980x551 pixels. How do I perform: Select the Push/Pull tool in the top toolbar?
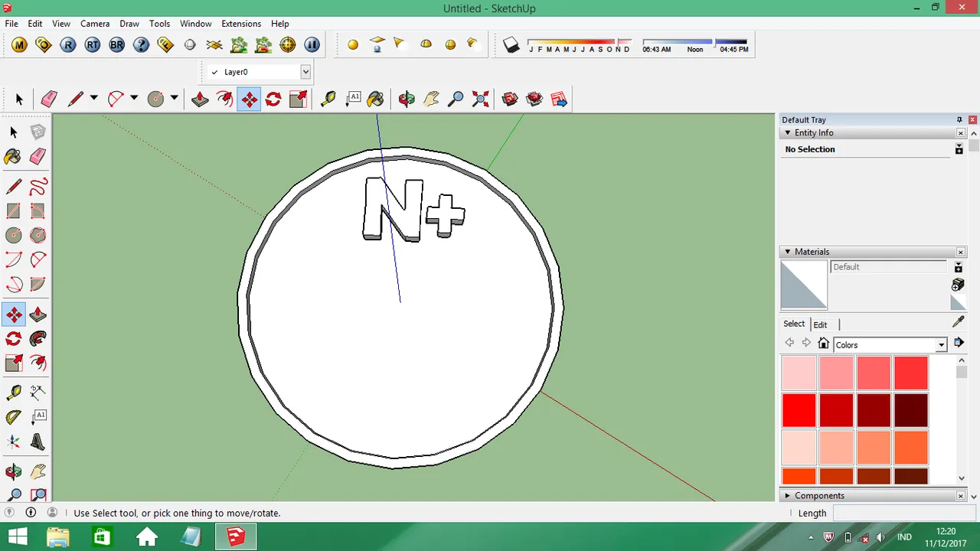pyautogui.click(x=200, y=99)
